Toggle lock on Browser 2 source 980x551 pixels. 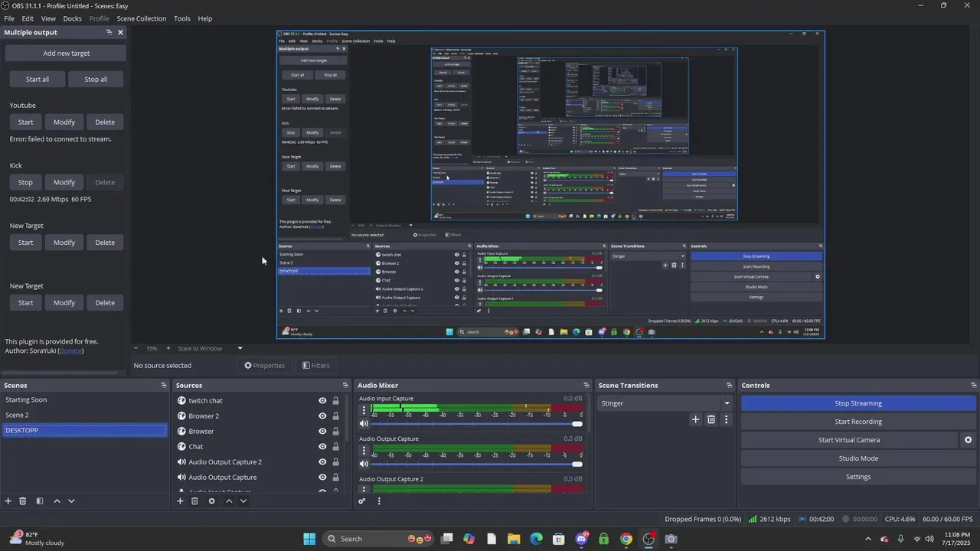point(335,416)
